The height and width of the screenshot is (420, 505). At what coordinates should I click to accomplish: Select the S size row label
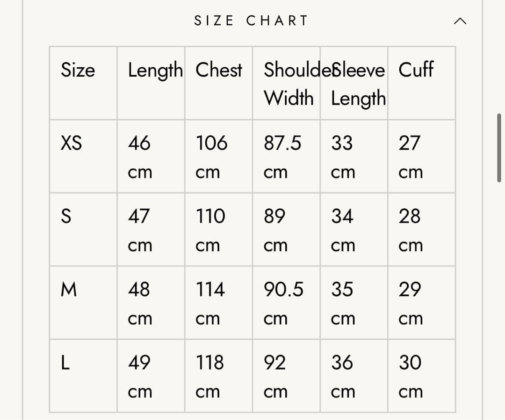(x=66, y=216)
